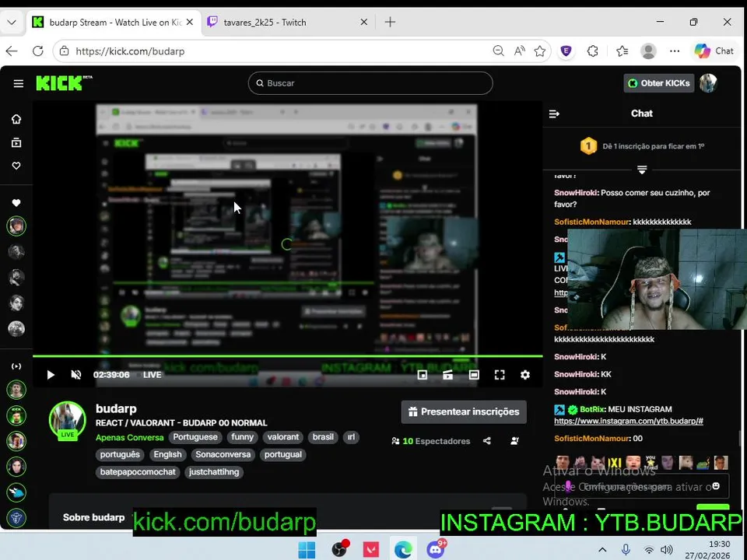Select the valorant tag
This screenshot has width=747, height=560.
click(x=283, y=437)
